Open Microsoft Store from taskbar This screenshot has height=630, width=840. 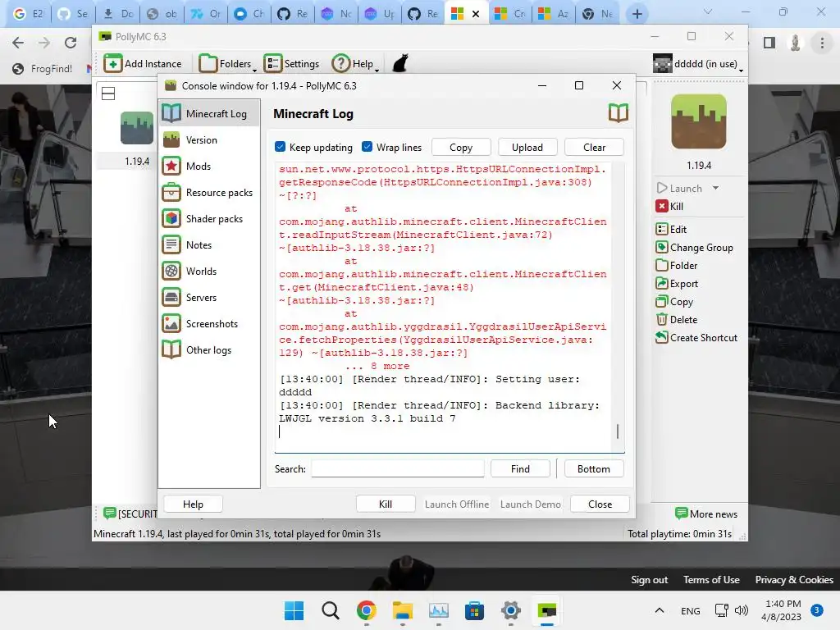pyautogui.click(x=474, y=610)
